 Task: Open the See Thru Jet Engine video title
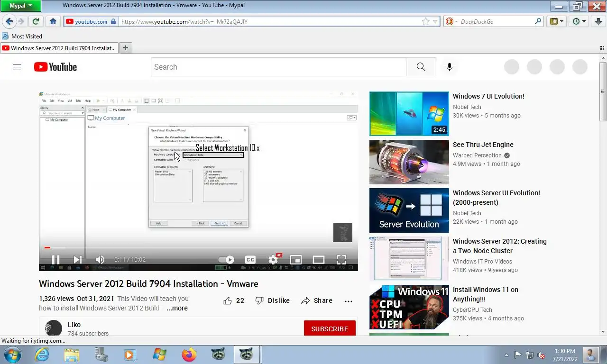pos(483,145)
